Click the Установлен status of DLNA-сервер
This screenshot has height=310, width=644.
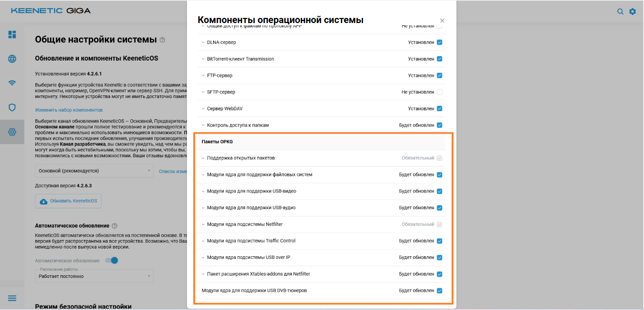click(421, 42)
